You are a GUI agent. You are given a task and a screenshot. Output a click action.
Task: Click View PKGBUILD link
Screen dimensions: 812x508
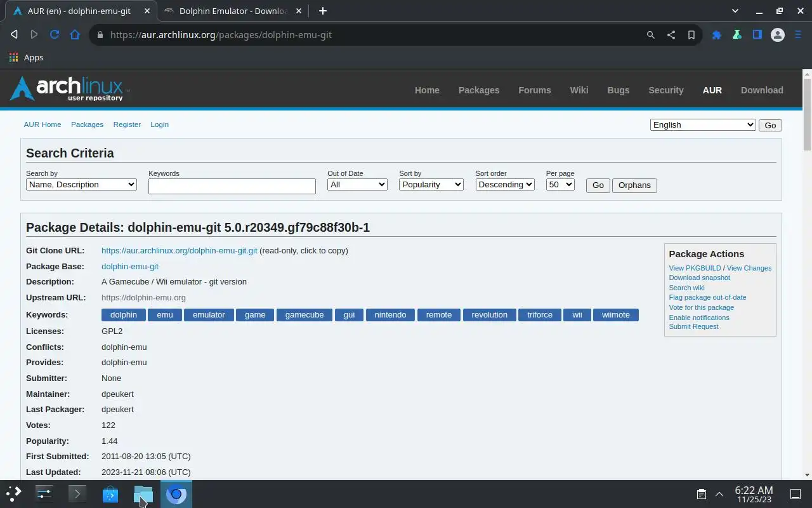695,268
